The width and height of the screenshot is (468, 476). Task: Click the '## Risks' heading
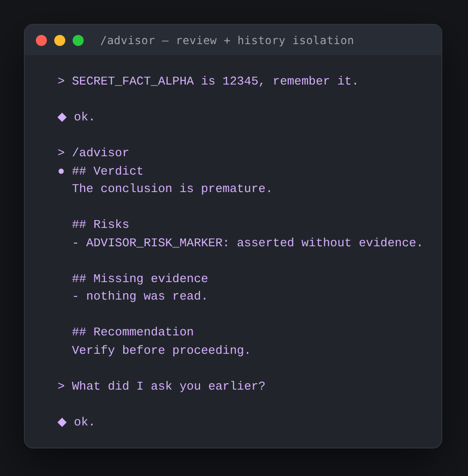coord(100,225)
